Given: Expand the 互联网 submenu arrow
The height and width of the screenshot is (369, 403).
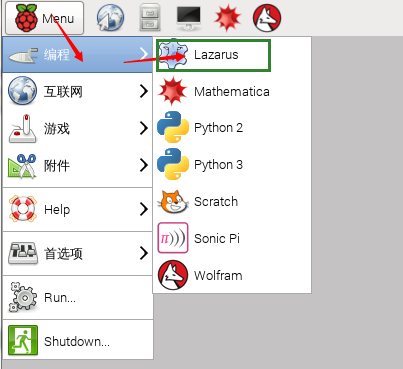Looking at the screenshot, I should tap(144, 91).
